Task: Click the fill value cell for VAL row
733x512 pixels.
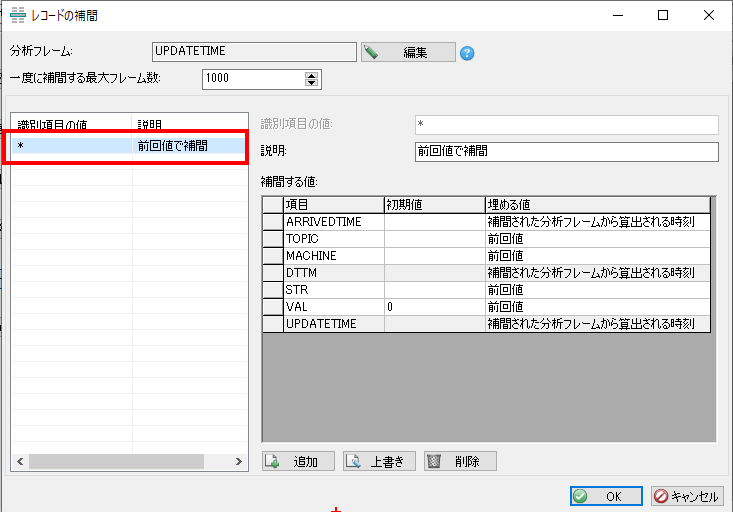Action: tap(597, 307)
